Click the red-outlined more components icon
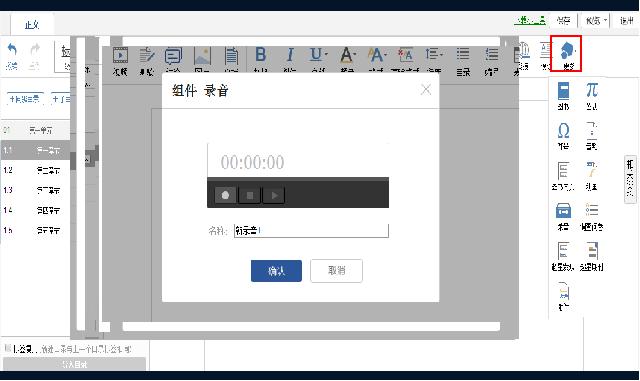This screenshot has width=640, height=381. click(x=566, y=53)
